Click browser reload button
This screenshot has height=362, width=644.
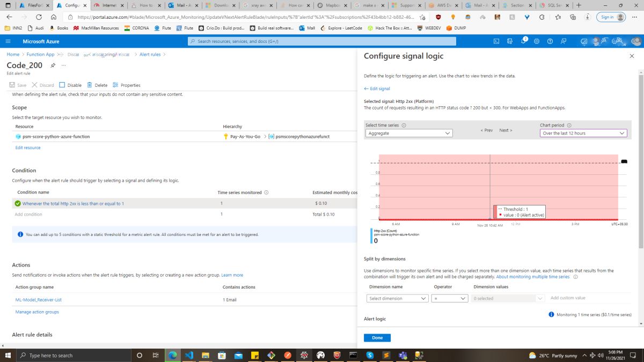point(39,17)
